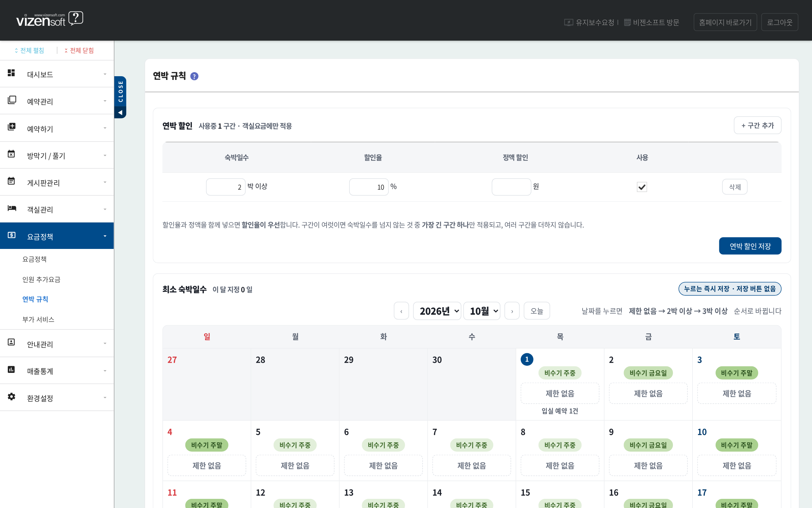Click the 유지보수요청 header link
The image size is (812, 508).
point(589,22)
